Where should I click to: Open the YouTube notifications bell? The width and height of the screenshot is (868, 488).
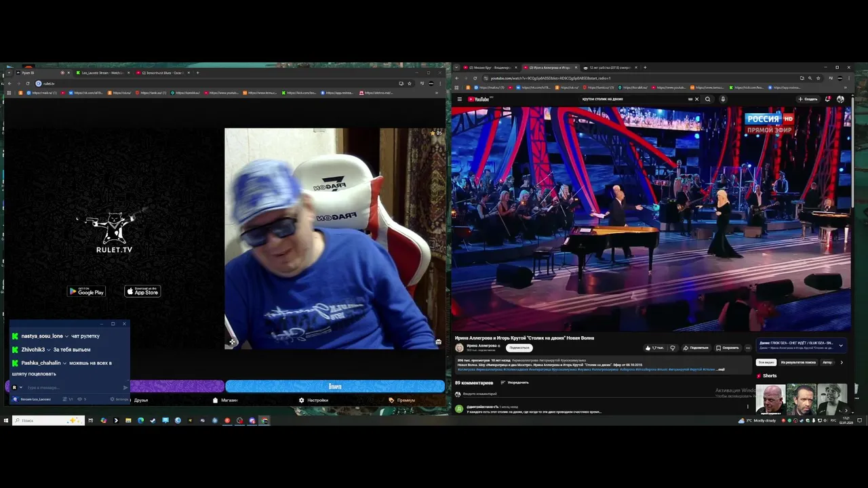(x=828, y=99)
